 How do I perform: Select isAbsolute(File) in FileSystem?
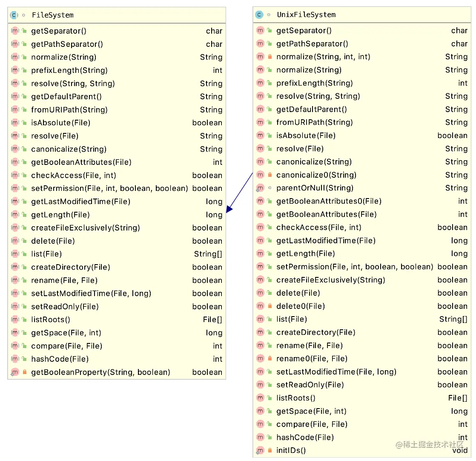pyautogui.click(x=61, y=123)
